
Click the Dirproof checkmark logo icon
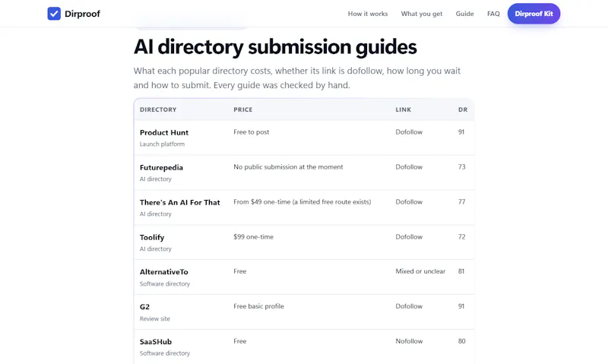click(x=54, y=14)
